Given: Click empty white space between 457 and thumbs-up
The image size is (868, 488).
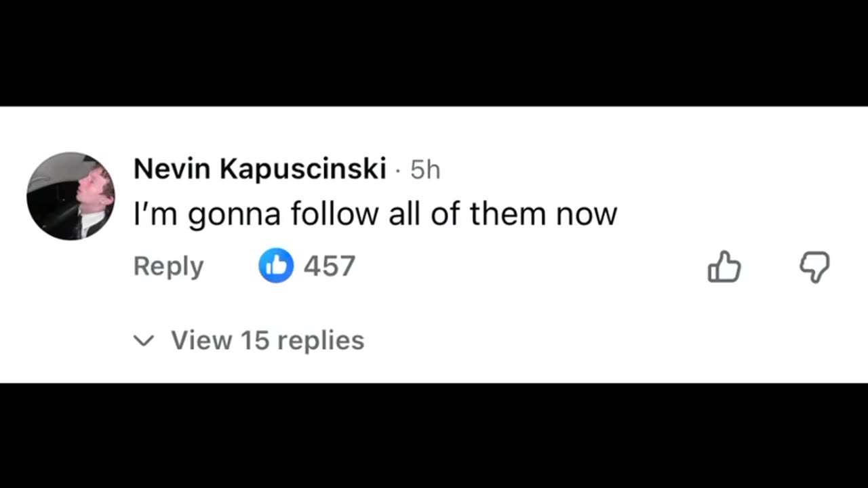Looking at the screenshot, I should pos(529,266).
